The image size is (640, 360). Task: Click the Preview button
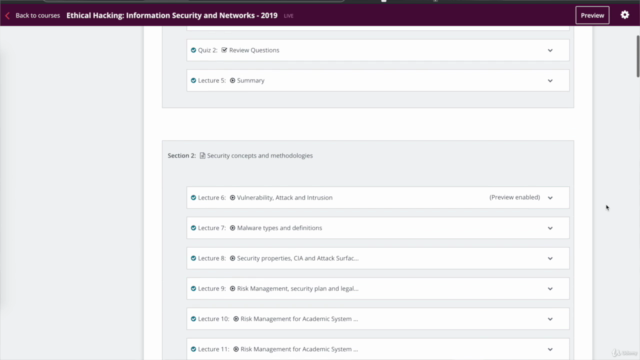pos(592,15)
